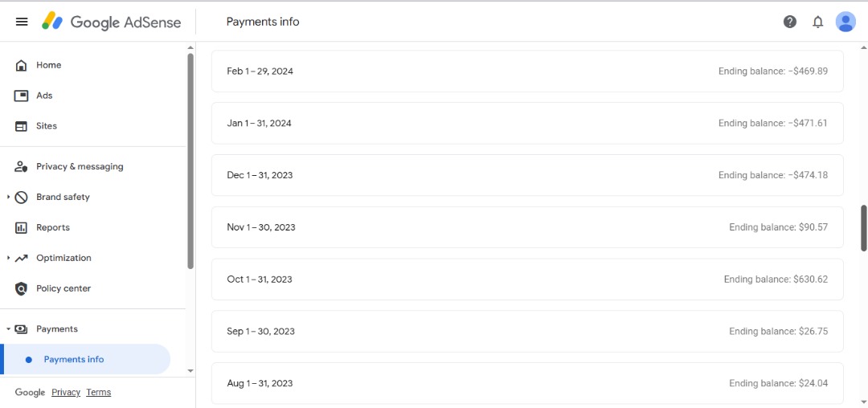This screenshot has width=868, height=408.
Task: Expand the Brand safety section arrow
Action: pyautogui.click(x=8, y=198)
